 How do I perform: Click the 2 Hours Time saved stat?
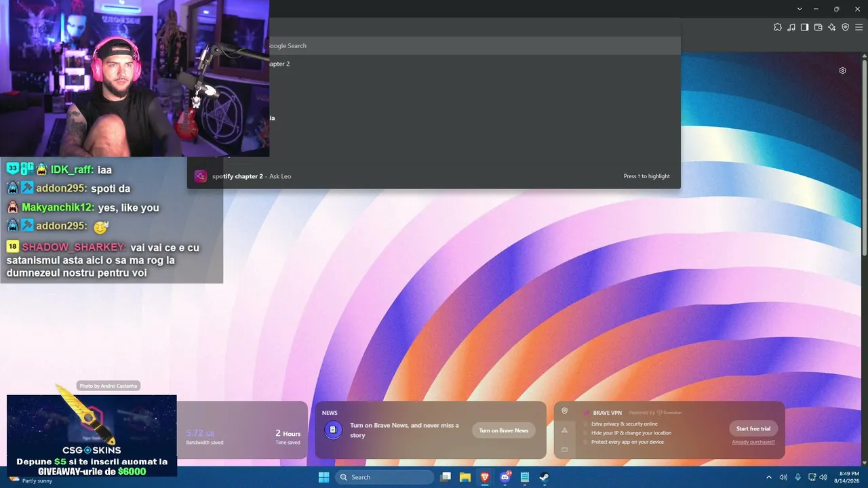(x=288, y=437)
